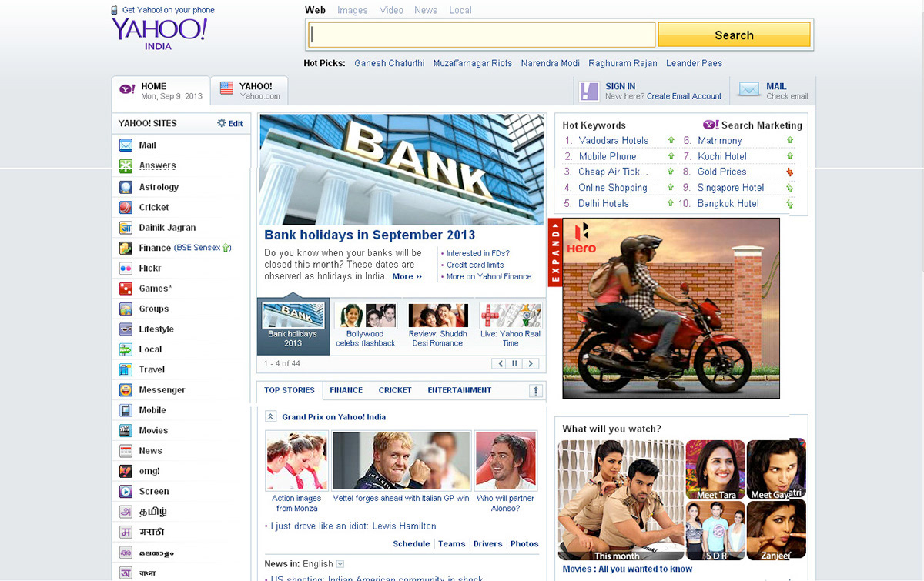Go to previous featured stories set
Screen dimensions: 924x581
500,363
